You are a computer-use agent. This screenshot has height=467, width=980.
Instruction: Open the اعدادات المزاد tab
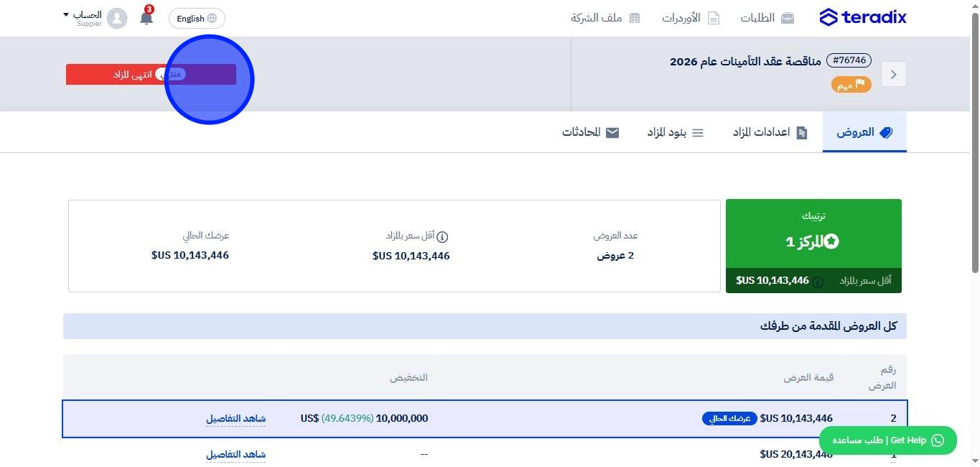[x=770, y=132]
